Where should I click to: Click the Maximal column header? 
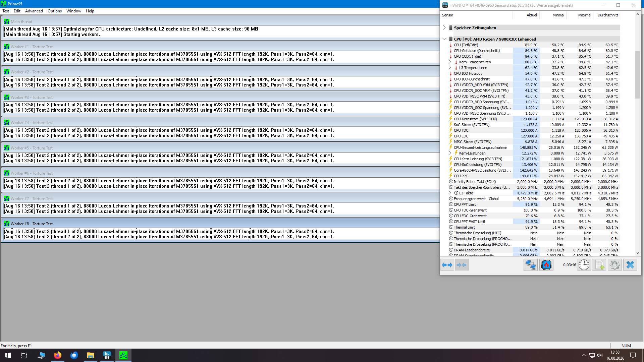coord(580,15)
